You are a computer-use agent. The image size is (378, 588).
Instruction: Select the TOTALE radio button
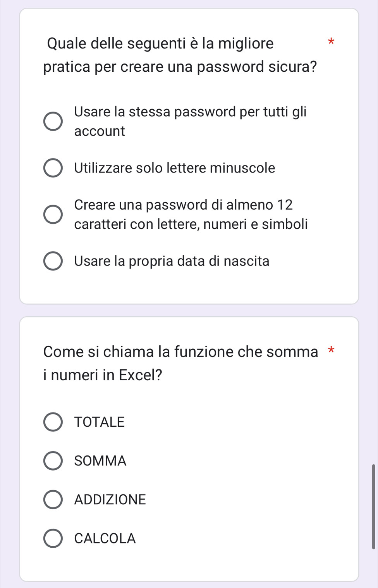click(x=53, y=422)
